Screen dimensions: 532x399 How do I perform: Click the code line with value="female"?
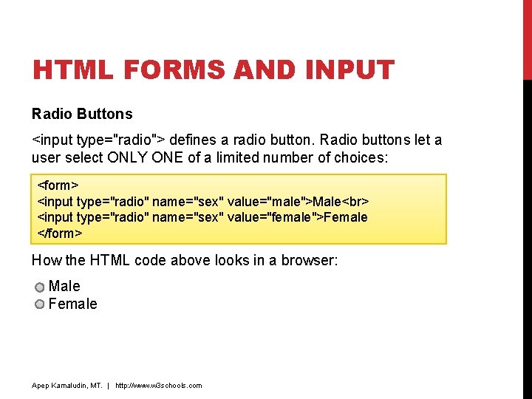[x=202, y=217]
